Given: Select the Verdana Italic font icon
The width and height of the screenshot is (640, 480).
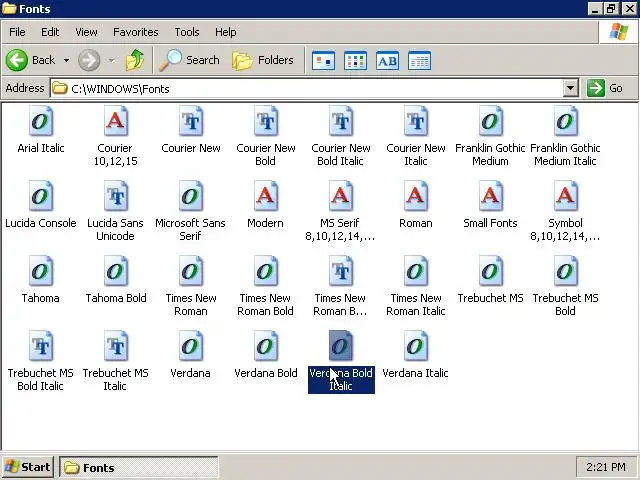Looking at the screenshot, I should [x=416, y=347].
